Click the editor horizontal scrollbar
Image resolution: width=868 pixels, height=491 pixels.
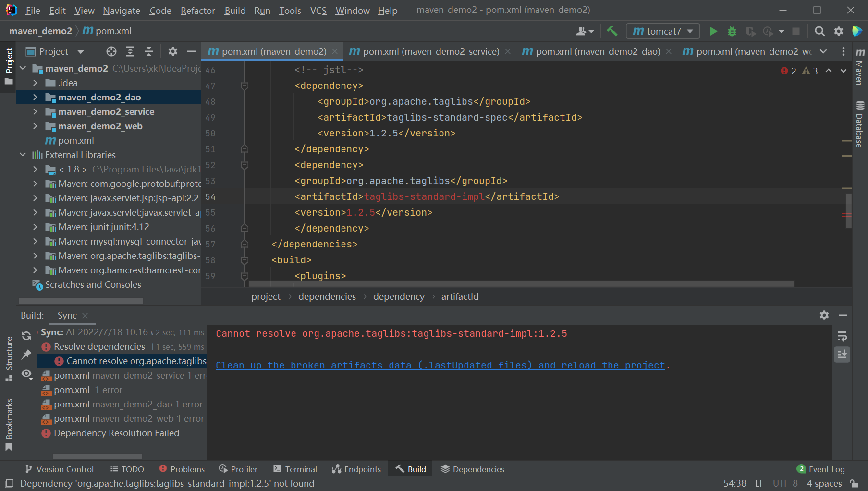[521, 284]
